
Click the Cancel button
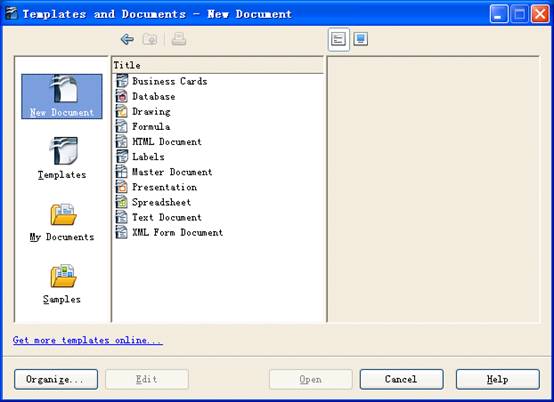click(401, 379)
